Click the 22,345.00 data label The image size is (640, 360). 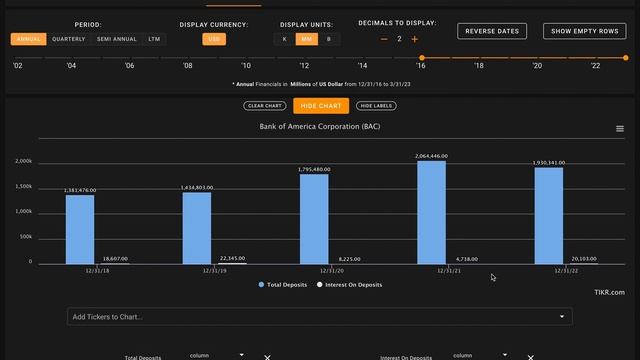pos(233,258)
